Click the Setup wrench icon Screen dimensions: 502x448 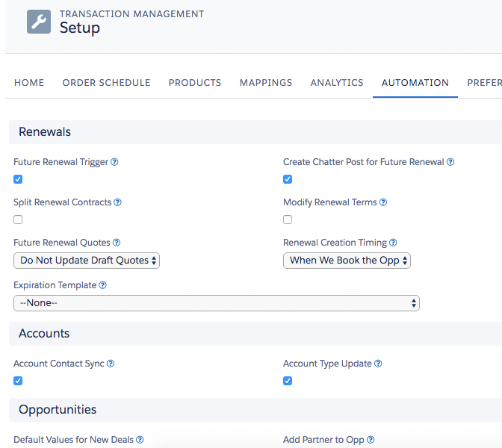[x=39, y=22]
